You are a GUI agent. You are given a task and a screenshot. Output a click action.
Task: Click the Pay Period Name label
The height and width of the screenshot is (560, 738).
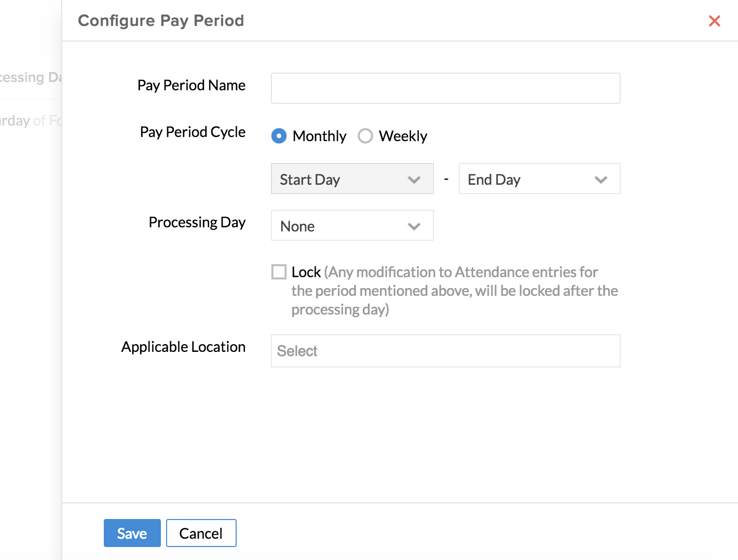pyautogui.click(x=191, y=85)
